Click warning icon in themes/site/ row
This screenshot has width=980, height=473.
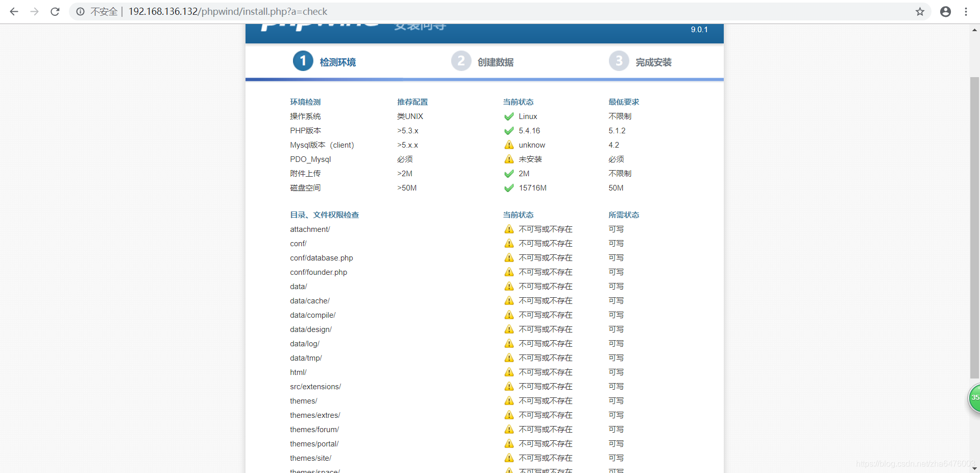tap(509, 458)
